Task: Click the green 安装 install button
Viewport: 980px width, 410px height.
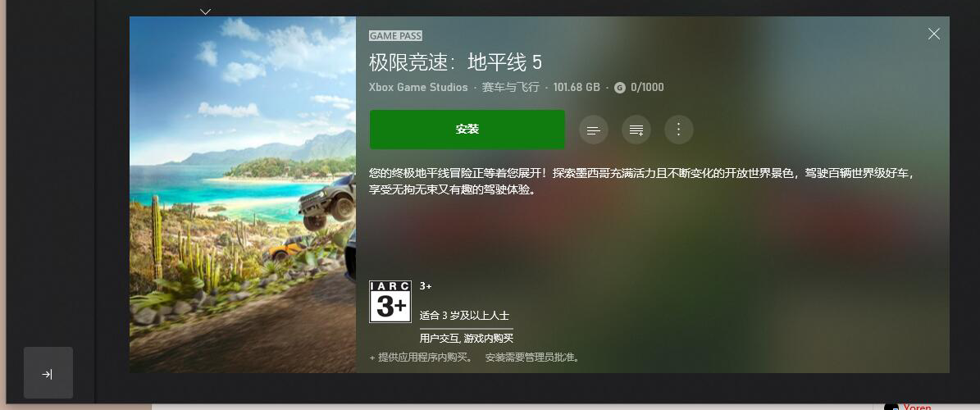Action: [467, 130]
